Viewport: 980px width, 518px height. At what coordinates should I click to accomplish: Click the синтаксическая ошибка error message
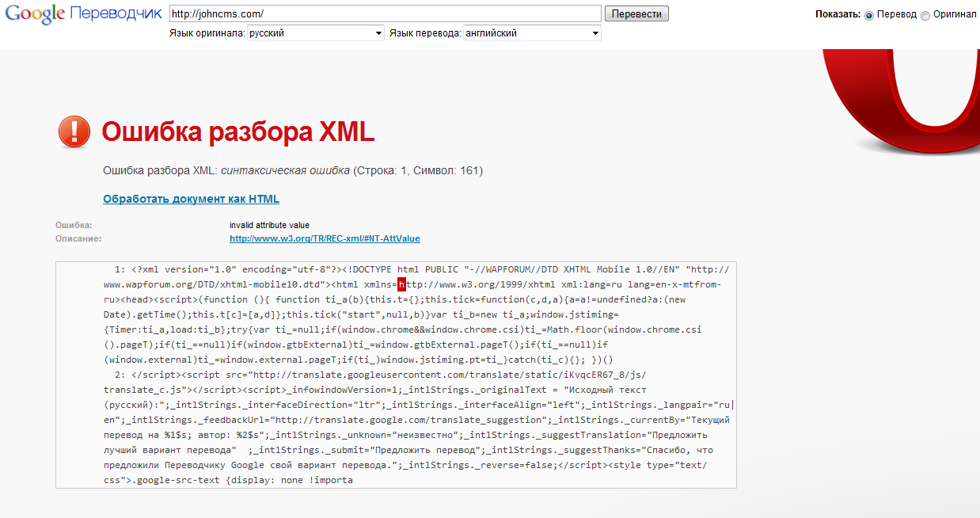(285, 170)
